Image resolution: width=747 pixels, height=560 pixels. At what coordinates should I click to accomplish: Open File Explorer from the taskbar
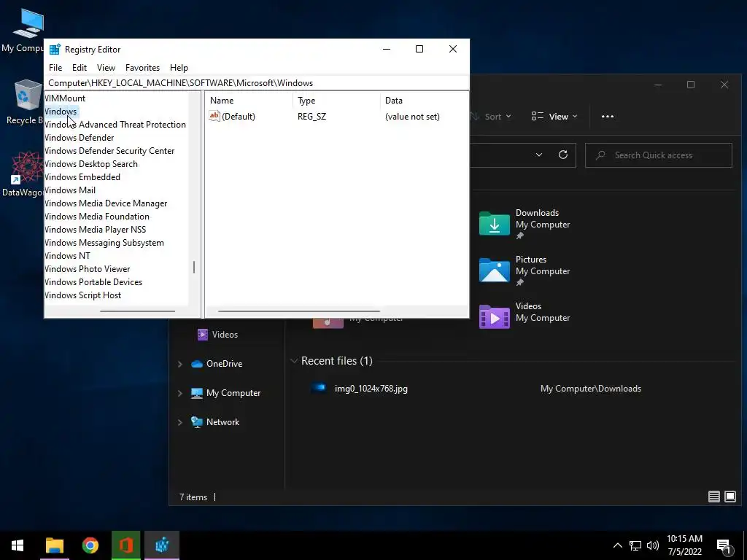tap(55, 545)
